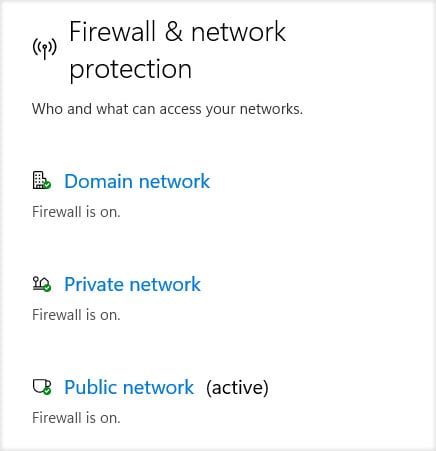Click the word 'Firewall' in page title
This screenshot has height=451, width=436.
[113, 32]
